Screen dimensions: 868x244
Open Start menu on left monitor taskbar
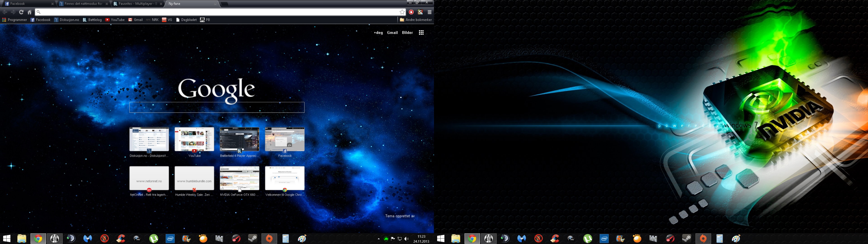(7, 239)
